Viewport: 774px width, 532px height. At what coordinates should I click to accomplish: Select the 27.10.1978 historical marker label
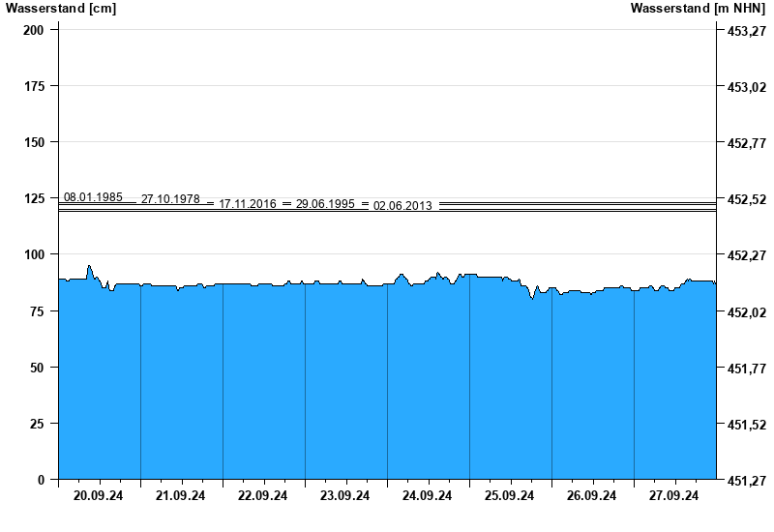[x=170, y=199]
